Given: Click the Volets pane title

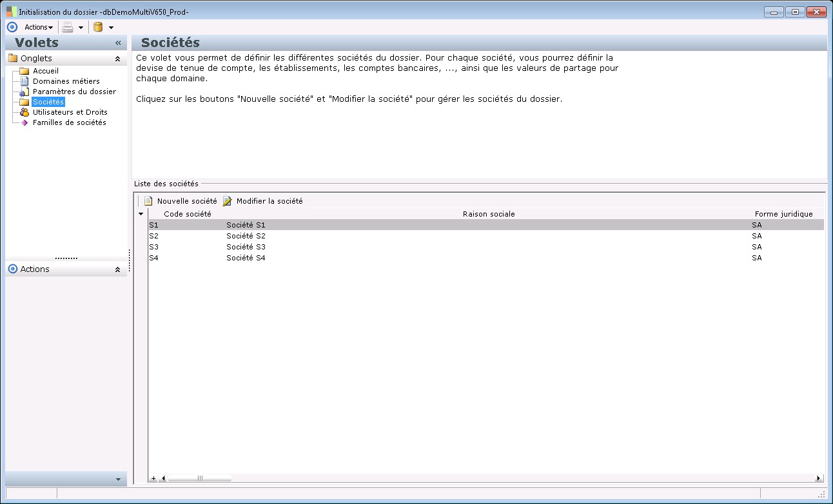Looking at the screenshot, I should point(37,43).
